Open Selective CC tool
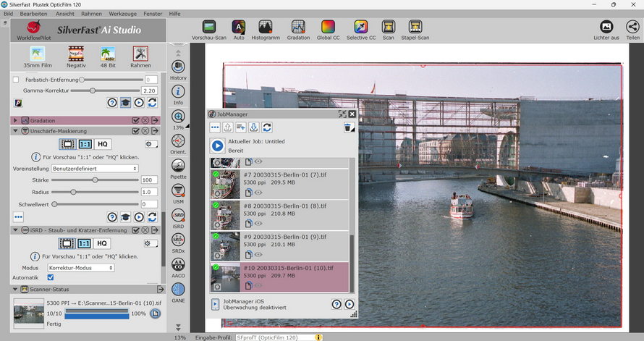The width and height of the screenshot is (644, 341). pos(361,28)
